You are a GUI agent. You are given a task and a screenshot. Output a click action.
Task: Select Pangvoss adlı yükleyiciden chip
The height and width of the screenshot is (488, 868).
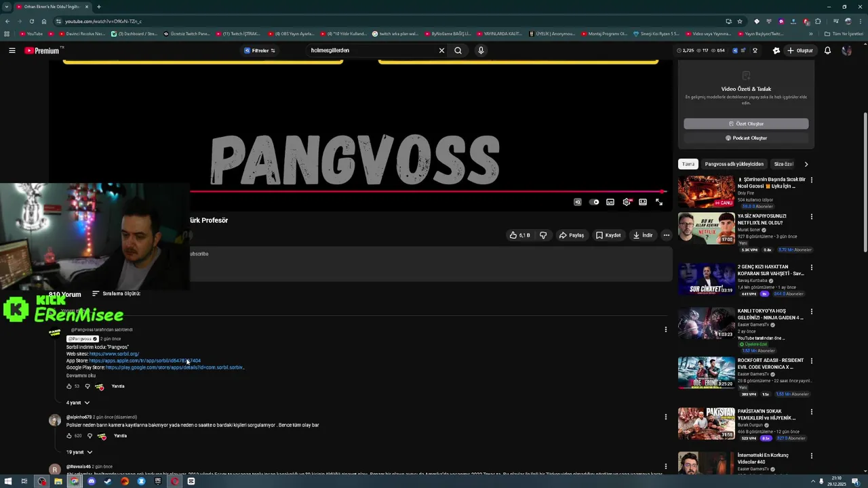click(734, 164)
